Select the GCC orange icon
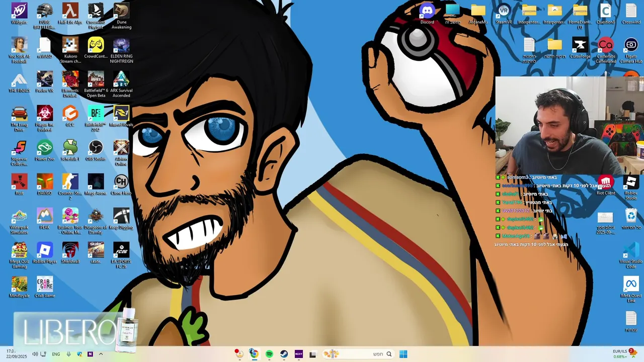 (70, 116)
